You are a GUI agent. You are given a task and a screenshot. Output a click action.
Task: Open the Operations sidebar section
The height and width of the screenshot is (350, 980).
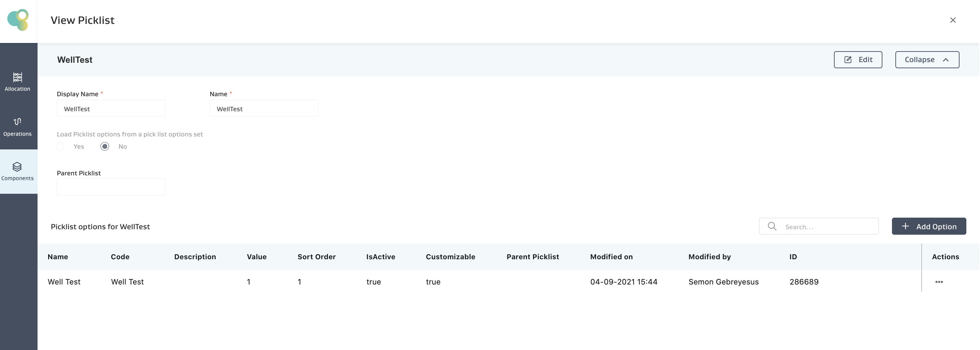pyautogui.click(x=17, y=127)
